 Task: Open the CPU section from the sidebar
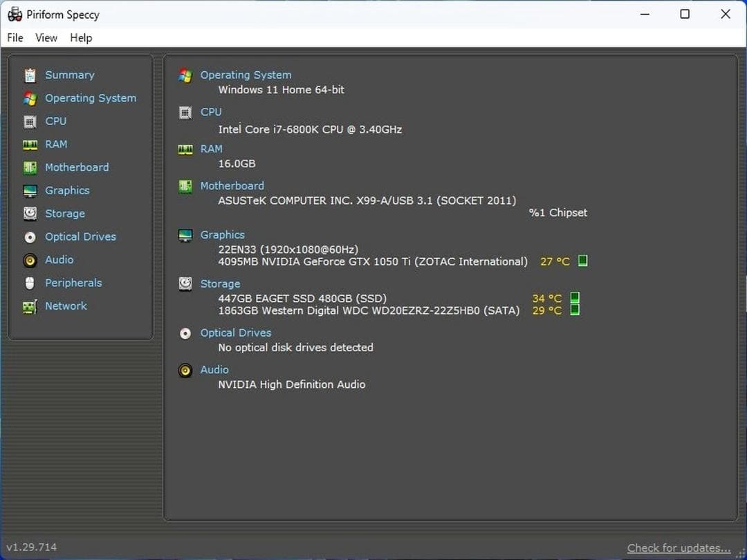(55, 121)
